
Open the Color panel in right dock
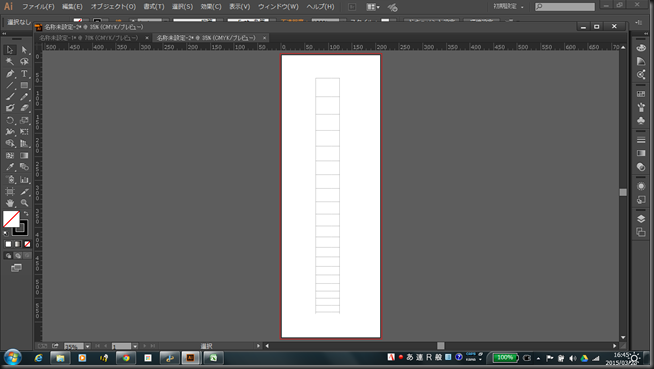641,48
